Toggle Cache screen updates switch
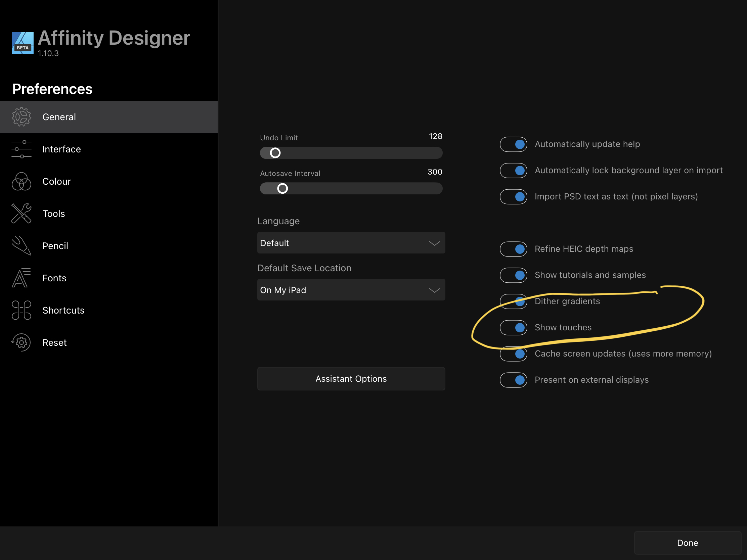This screenshot has height=560, width=747. [513, 354]
